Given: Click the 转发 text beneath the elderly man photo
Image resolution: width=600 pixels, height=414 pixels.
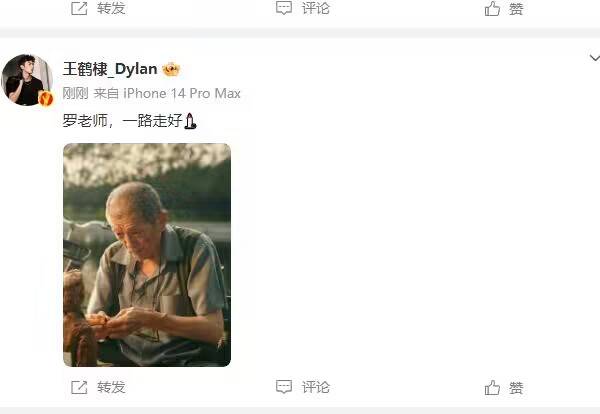Looking at the screenshot, I should pyautogui.click(x=111, y=387).
